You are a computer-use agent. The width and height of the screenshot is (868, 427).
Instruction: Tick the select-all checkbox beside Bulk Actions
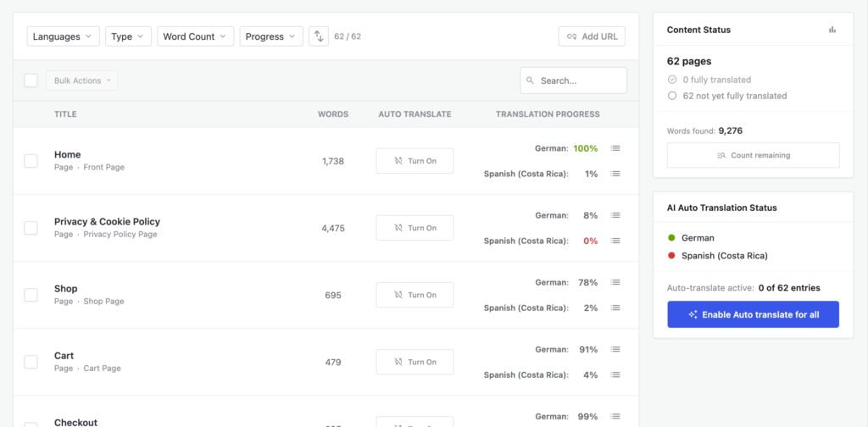click(x=31, y=80)
